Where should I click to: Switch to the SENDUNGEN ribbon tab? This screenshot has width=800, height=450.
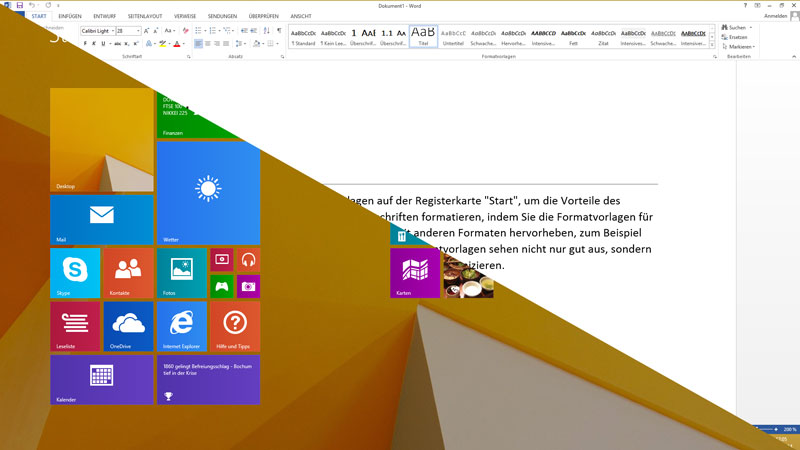pyautogui.click(x=222, y=16)
